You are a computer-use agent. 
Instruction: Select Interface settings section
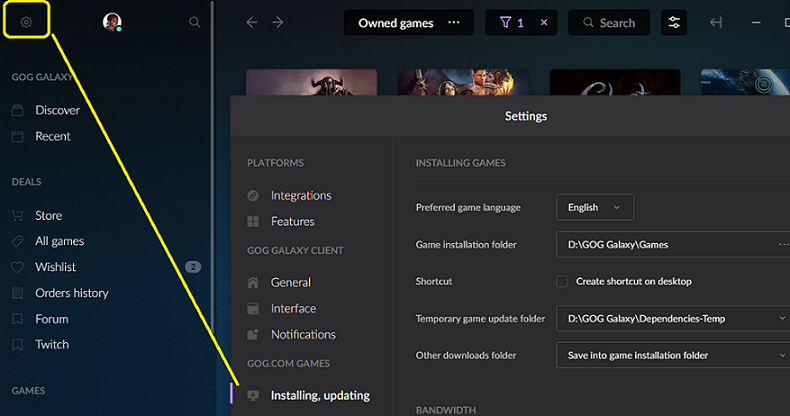293,309
